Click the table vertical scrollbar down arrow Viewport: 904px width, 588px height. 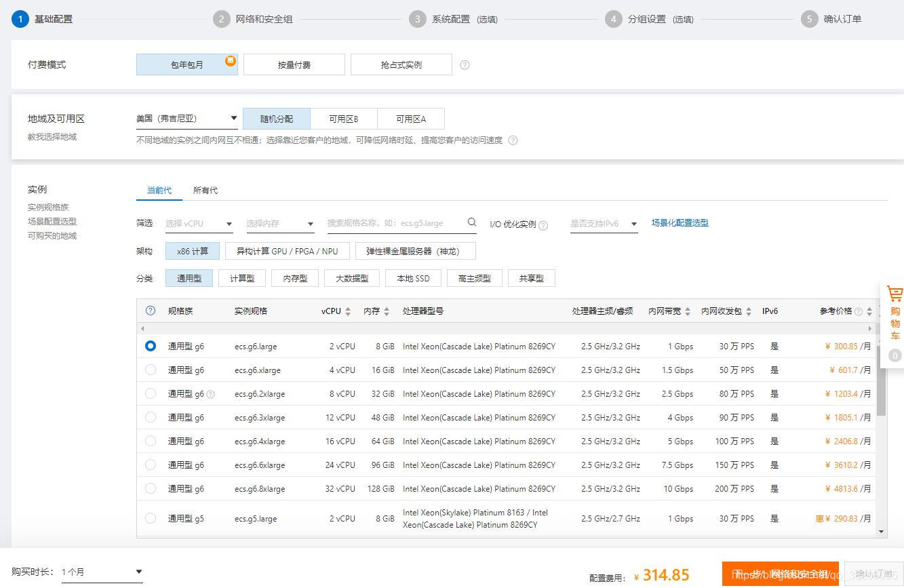click(882, 532)
